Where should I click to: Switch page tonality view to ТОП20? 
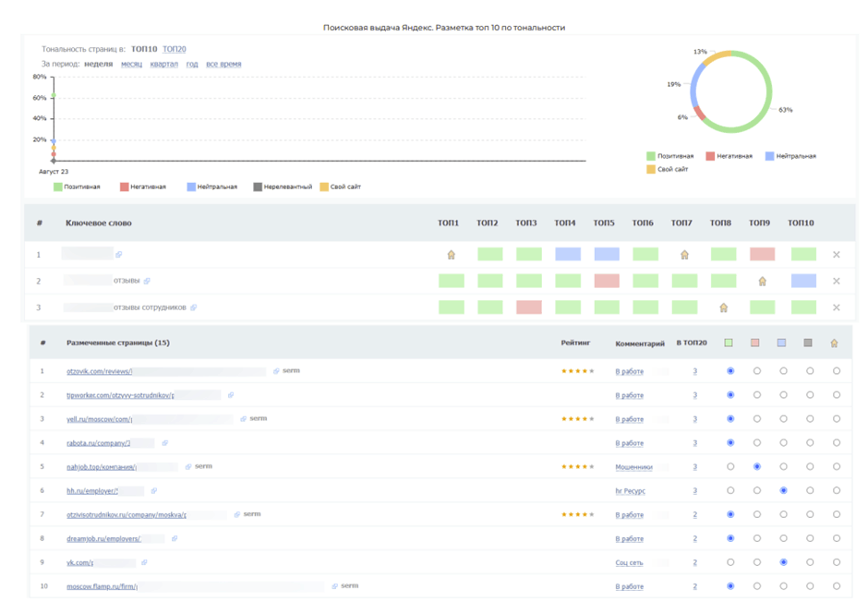tap(175, 49)
